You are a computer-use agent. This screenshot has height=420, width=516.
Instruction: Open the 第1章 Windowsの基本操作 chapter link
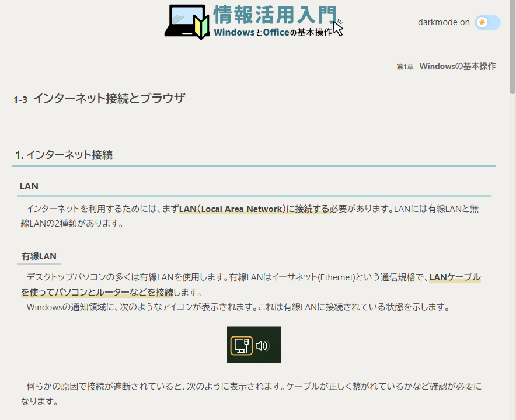click(x=446, y=66)
